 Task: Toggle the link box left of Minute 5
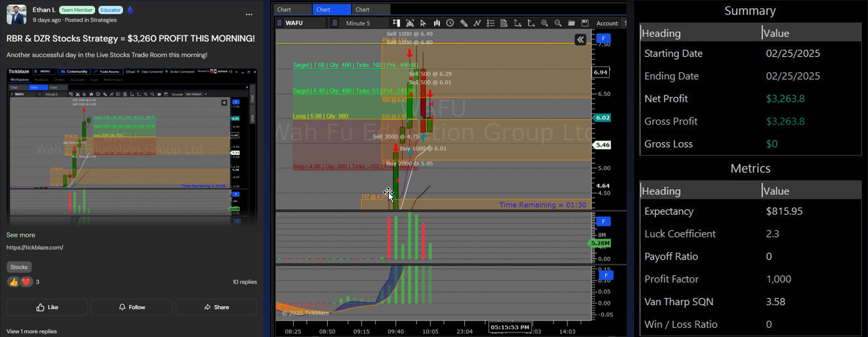335,23
